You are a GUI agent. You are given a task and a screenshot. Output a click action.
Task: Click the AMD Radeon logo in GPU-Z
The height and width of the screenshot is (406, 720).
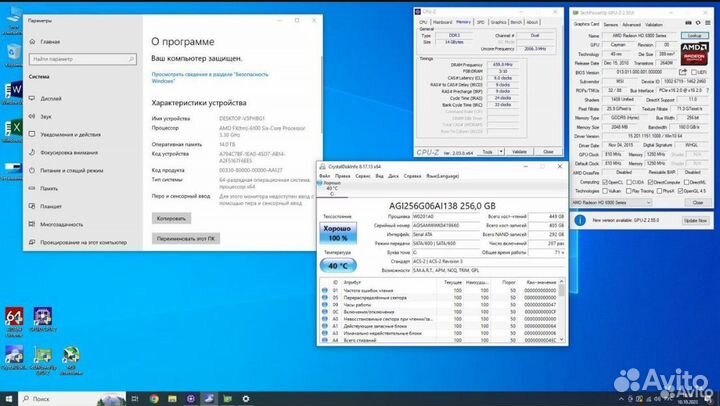pyautogui.click(x=694, y=54)
